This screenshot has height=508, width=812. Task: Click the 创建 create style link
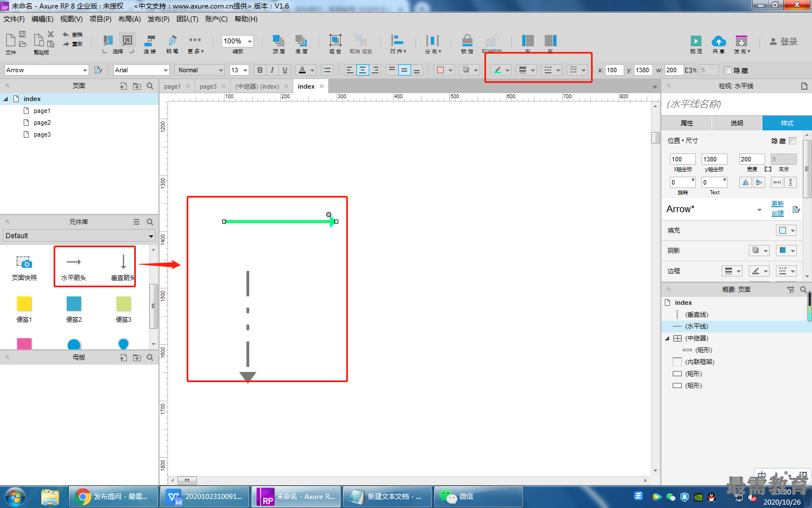(x=778, y=213)
